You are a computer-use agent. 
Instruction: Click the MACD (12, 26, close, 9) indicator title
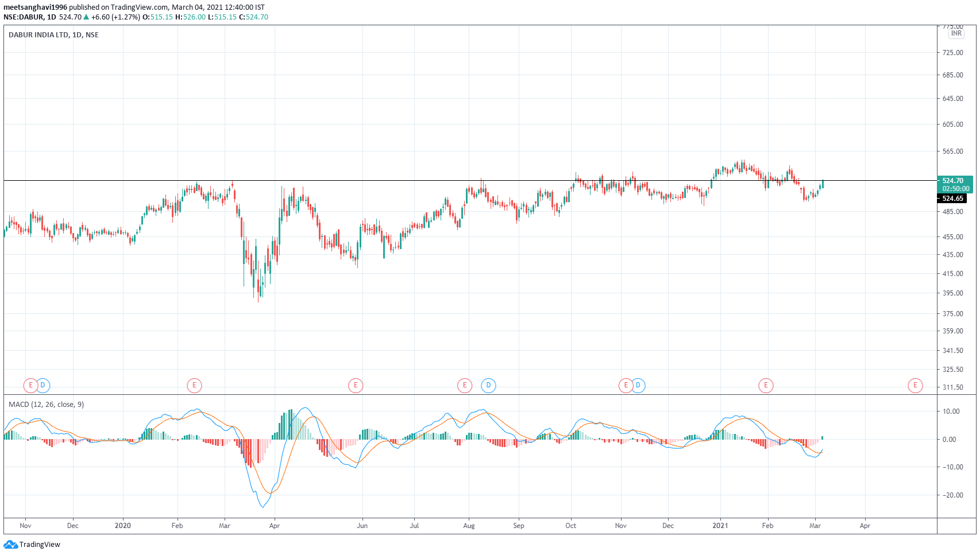(46, 405)
